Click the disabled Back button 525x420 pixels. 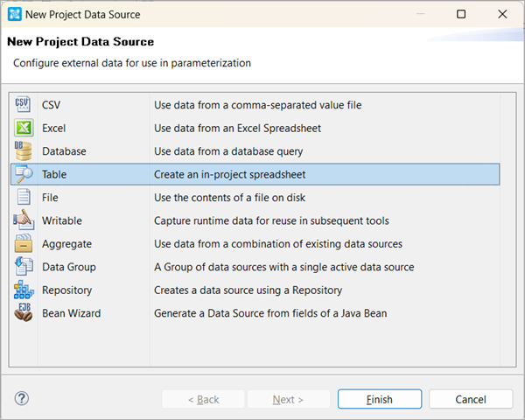203,399
